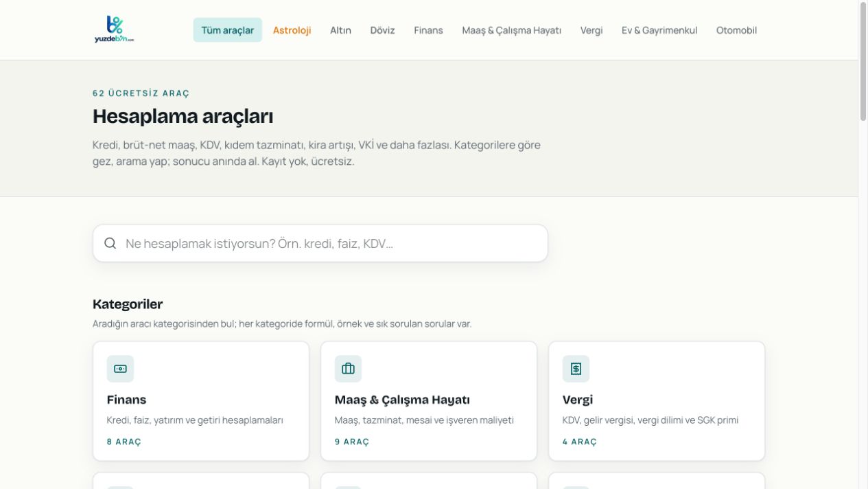Click the Maaş & Çalışma Hayatı briefcase icon
The width and height of the screenshot is (868, 489).
[348, 369]
